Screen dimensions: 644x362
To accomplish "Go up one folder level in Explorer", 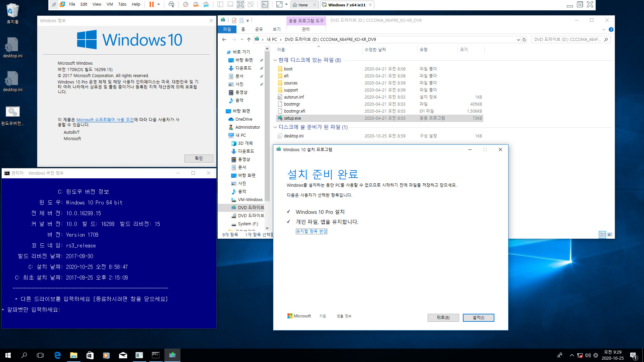I will [249, 40].
